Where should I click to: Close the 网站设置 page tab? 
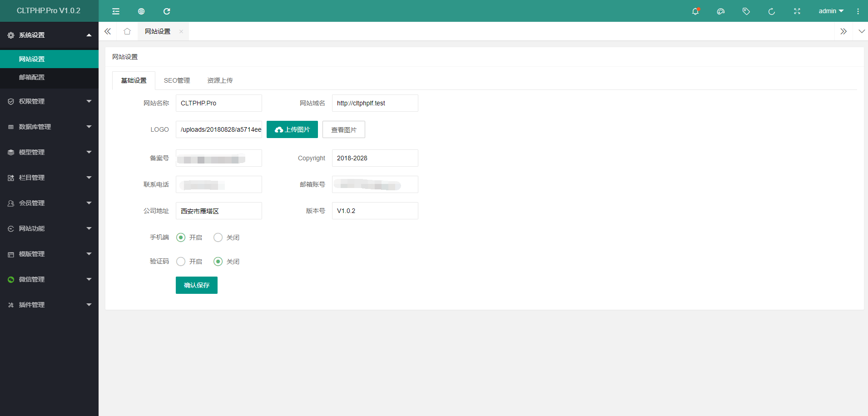(x=181, y=31)
